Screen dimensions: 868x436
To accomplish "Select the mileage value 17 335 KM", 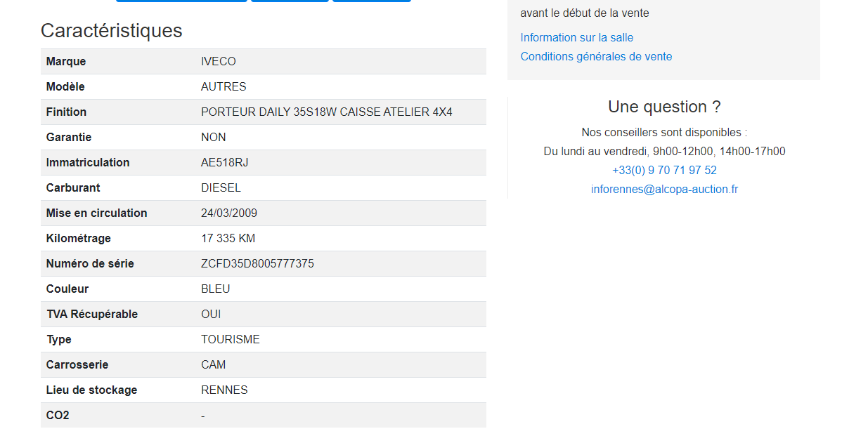I will click(x=228, y=239).
